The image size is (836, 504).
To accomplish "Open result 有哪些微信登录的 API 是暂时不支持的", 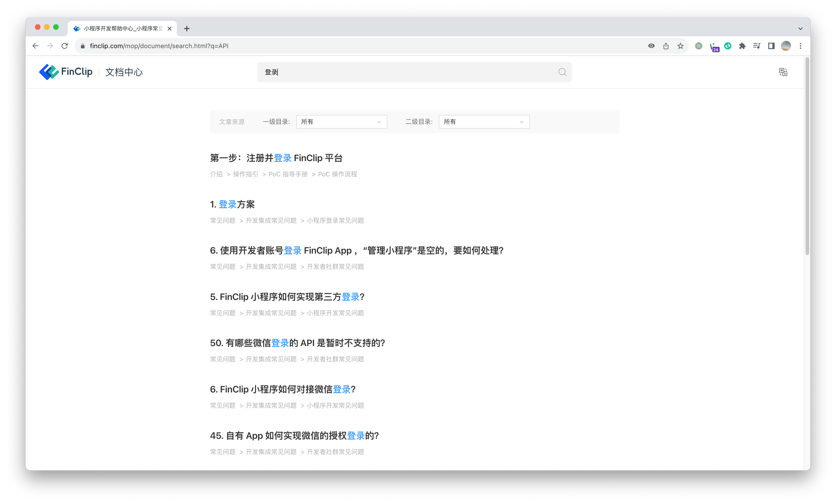I will [297, 343].
